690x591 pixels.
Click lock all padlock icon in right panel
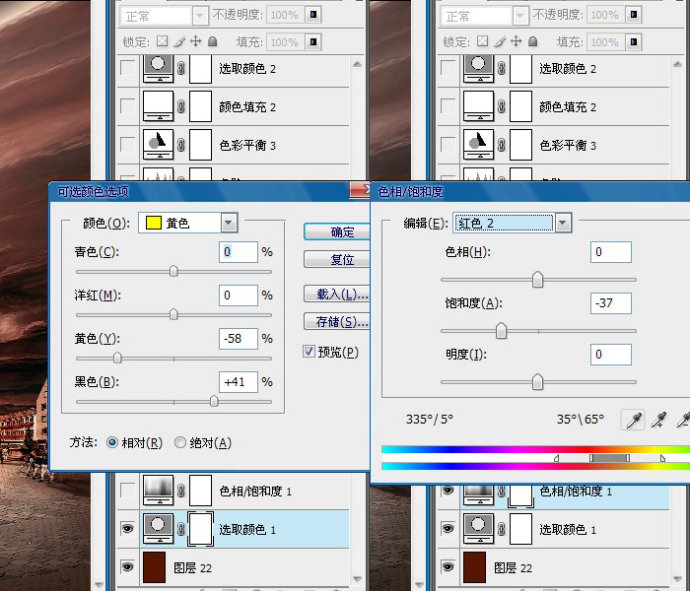pos(533,41)
